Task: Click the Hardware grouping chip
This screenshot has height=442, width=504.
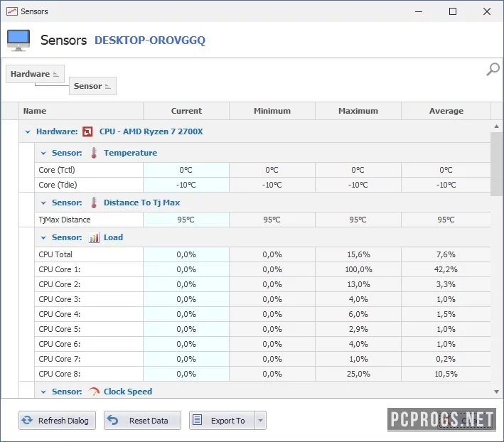Action: click(35, 74)
